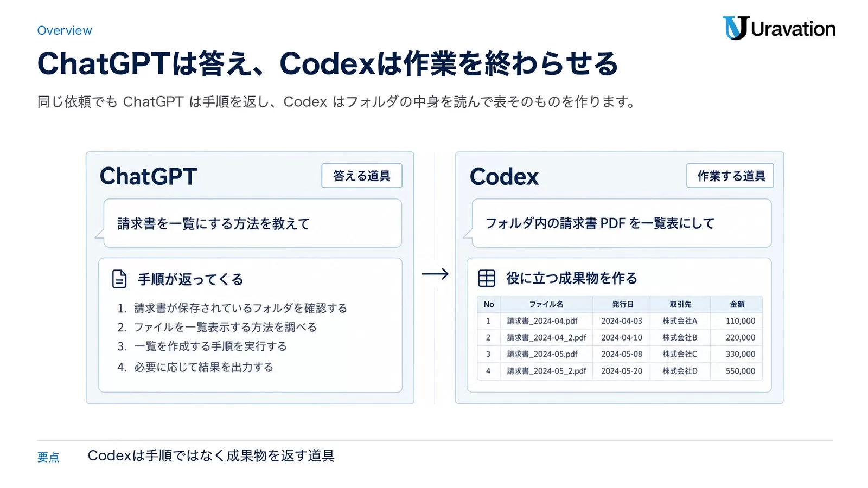Click the title ChatGPTは答え、Codexは作業を終わらせる
This screenshot has height=488, width=868.
coord(328,63)
